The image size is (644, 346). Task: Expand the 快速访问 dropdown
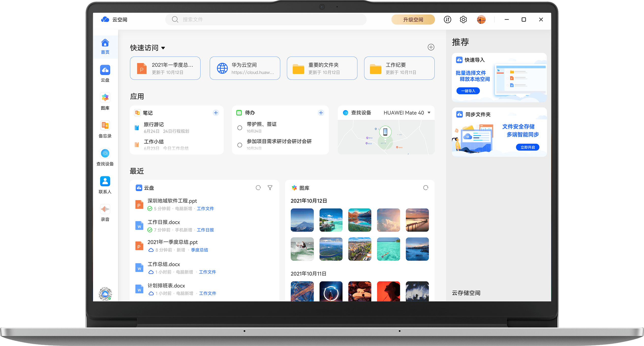tap(163, 48)
